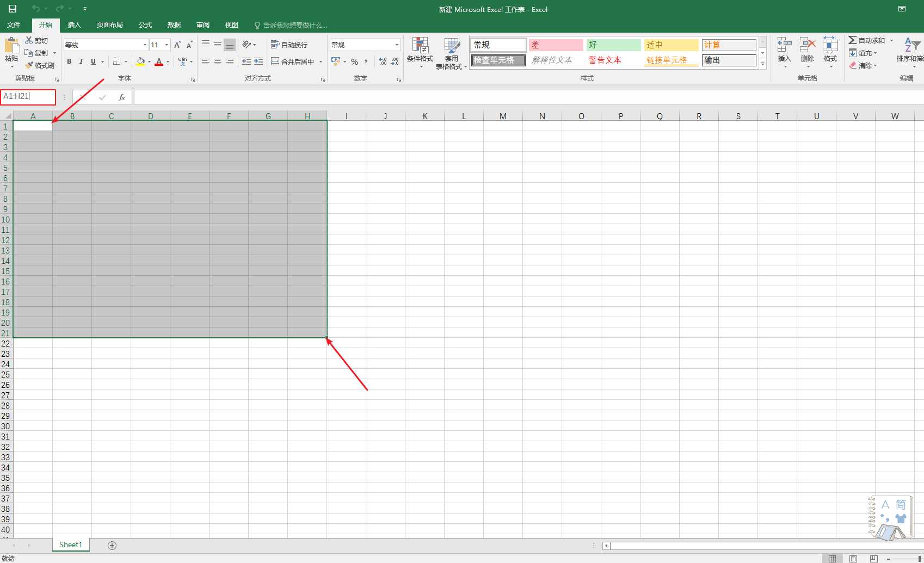Viewport: 924px width, 563px height.
Task: Click the Save icon in quick access toolbar
Action: [12, 9]
